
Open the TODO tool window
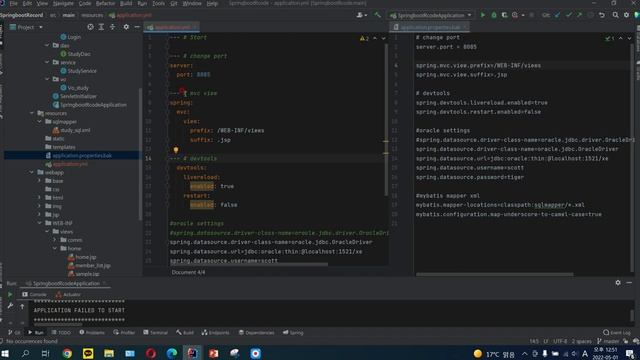coord(61,333)
